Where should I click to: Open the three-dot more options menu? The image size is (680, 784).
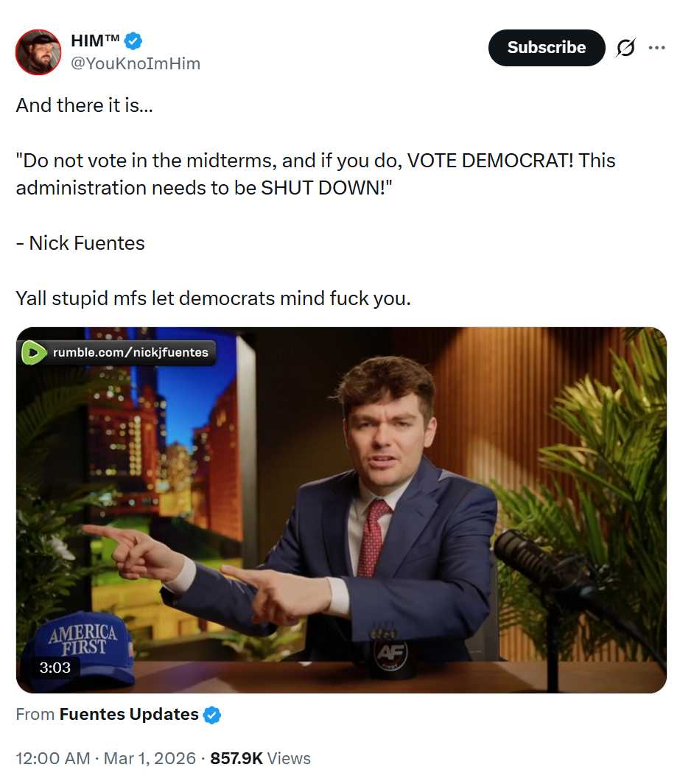pyautogui.click(x=656, y=47)
